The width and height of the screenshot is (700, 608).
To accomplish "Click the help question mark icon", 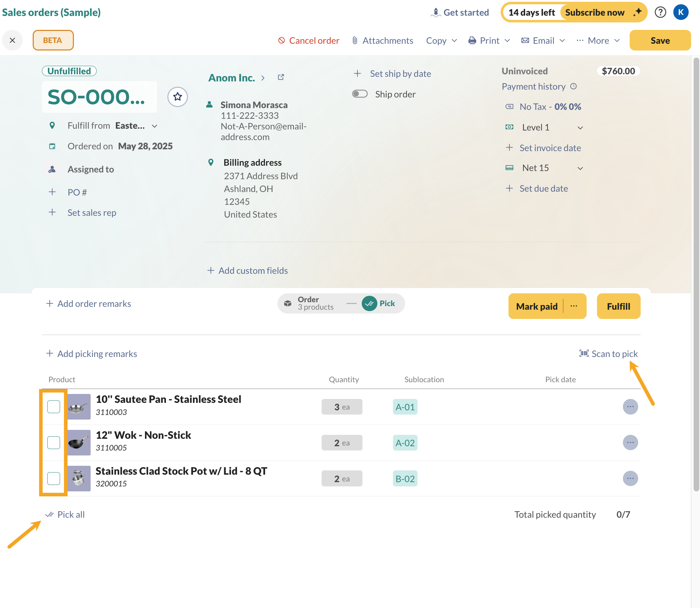I will point(660,12).
